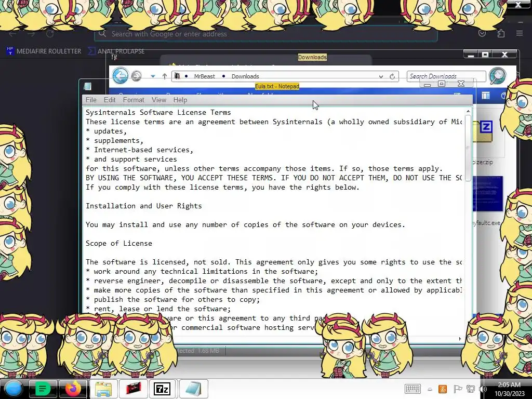Show hidden system tray icons
The image size is (532, 399).
(430, 390)
